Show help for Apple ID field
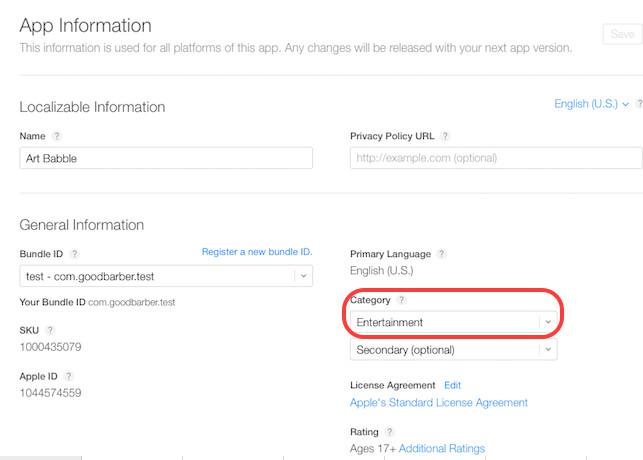This screenshot has height=460, width=643. 69,376
